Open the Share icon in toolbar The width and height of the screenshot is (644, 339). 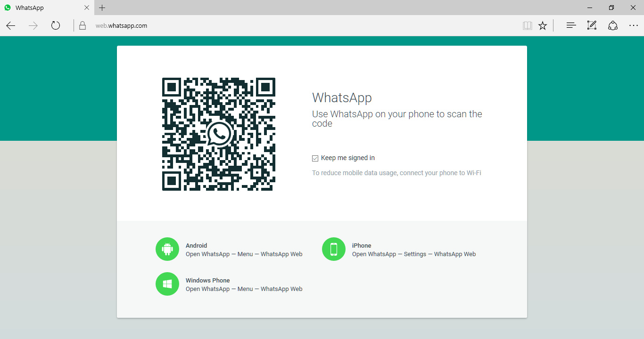612,26
